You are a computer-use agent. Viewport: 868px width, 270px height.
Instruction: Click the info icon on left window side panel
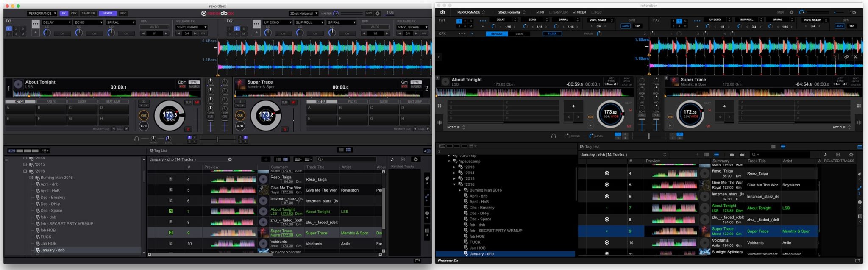click(427, 213)
